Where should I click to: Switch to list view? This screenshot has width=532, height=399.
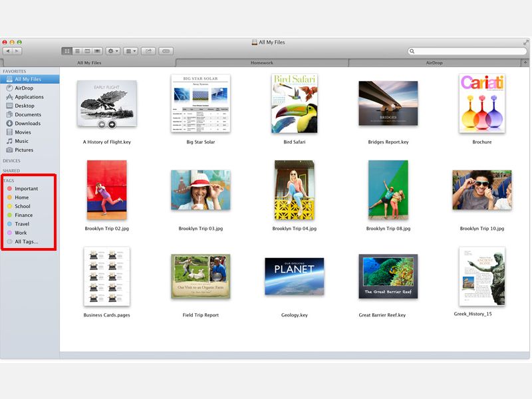(77, 51)
